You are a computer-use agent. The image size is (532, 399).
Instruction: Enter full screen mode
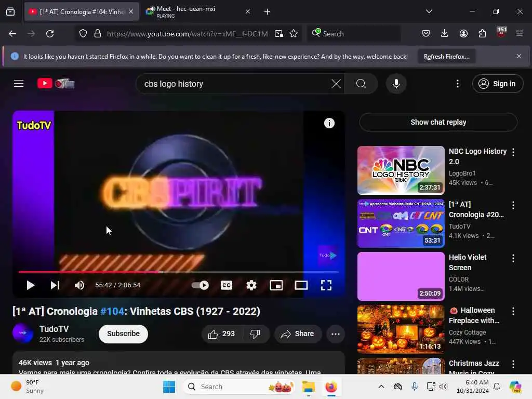[326, 285]
